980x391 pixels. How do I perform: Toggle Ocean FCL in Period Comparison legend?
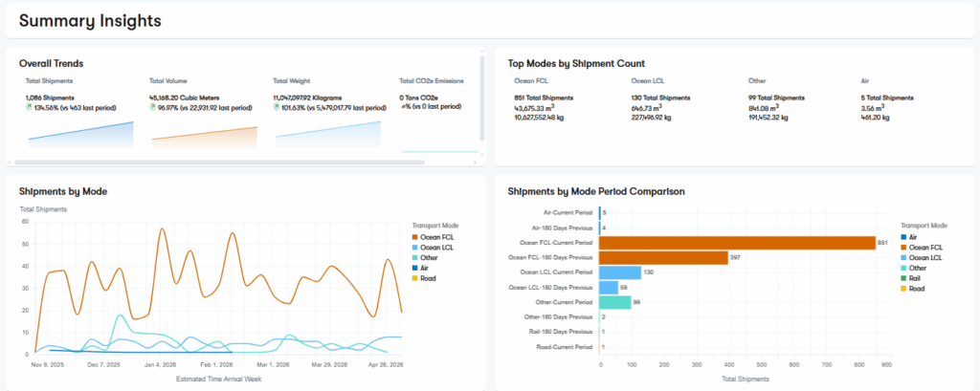coord(922,248)
